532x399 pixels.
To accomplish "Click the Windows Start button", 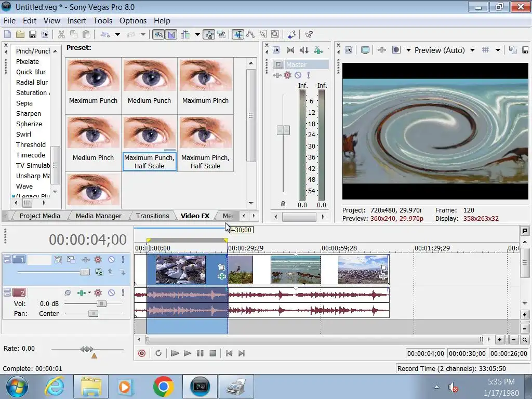I will (x=17, y=387).
